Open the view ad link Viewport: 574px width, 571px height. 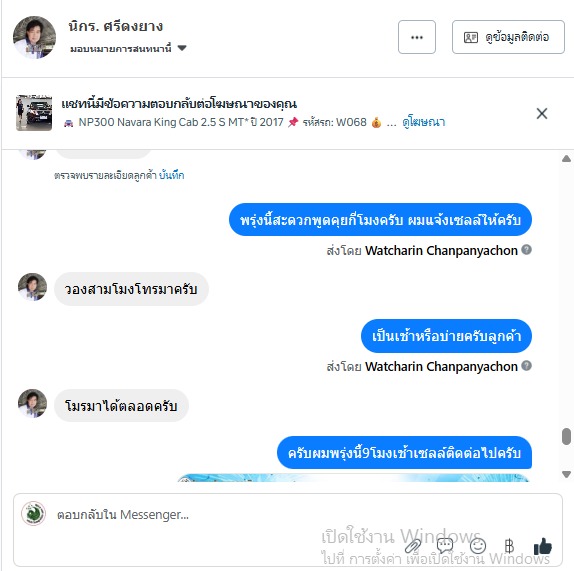424,122
